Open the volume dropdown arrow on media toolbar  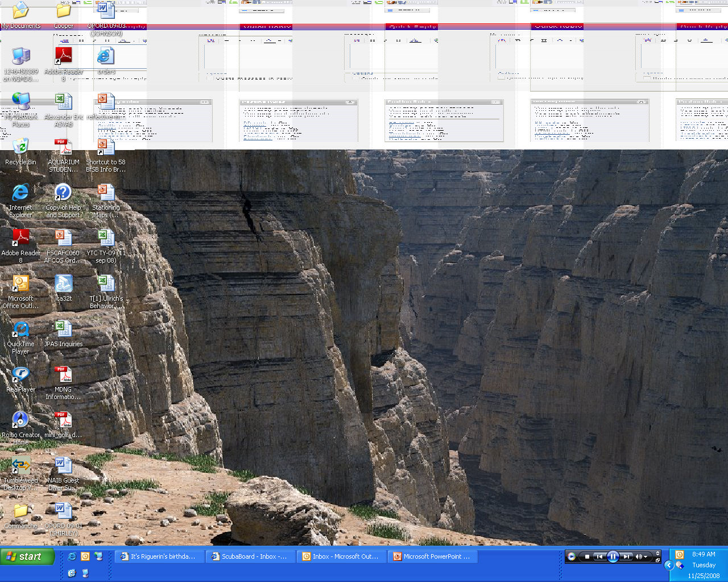point(646,556)
